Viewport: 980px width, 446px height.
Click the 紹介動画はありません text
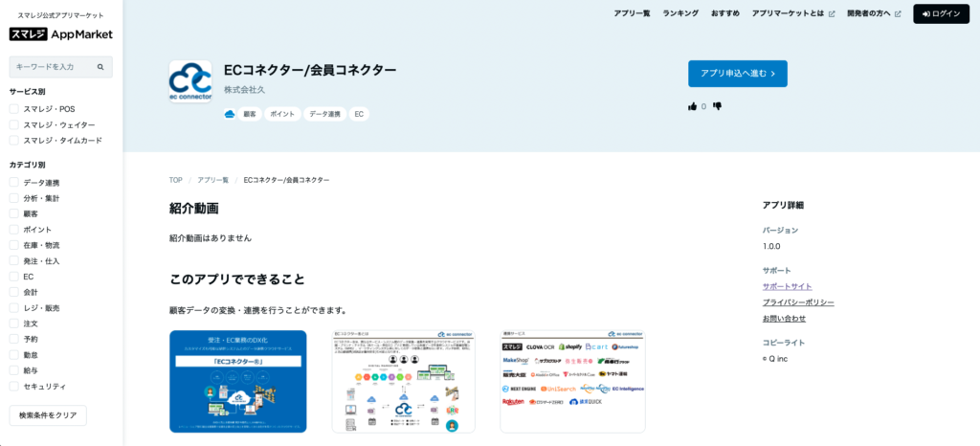point(211,238)
